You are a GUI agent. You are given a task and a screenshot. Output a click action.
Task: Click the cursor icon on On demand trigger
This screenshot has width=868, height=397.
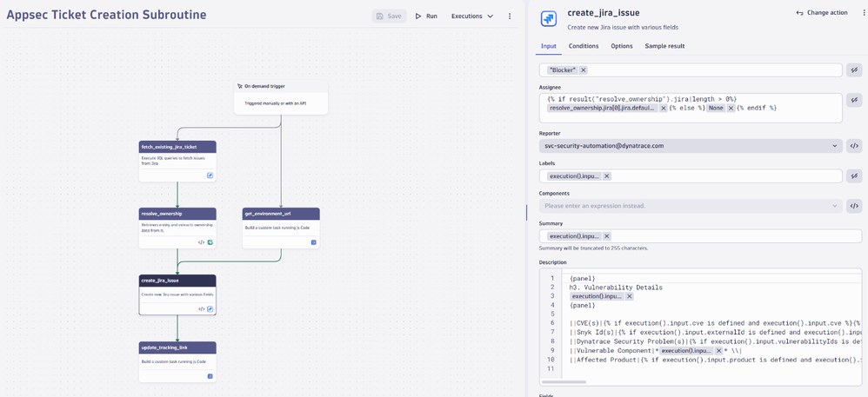coord(240,86)
